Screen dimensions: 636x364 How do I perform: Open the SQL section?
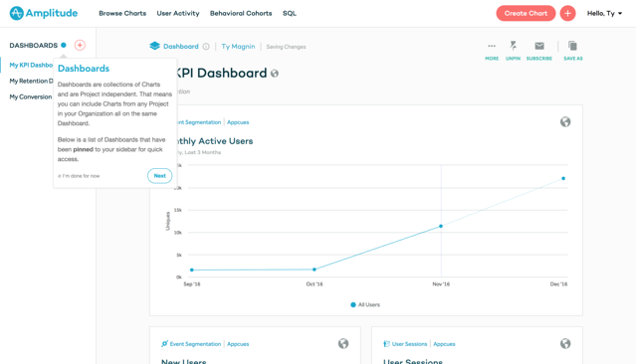click(x=290, y=13)
